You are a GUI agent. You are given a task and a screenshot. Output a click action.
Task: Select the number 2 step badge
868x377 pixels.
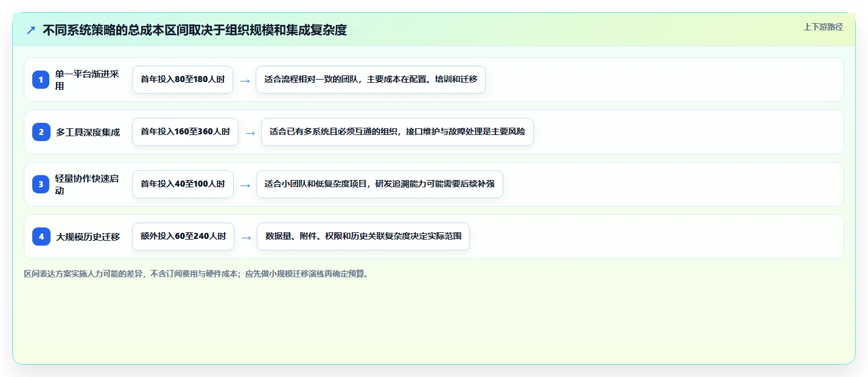point(41,132)
